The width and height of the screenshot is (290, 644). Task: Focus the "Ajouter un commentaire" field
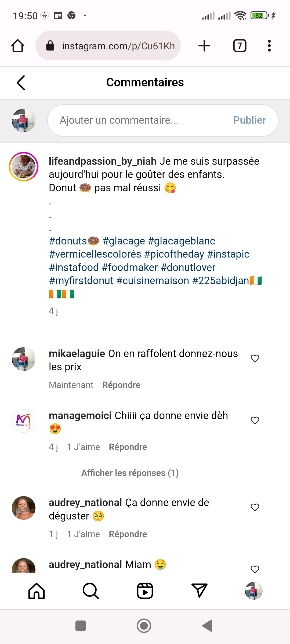tap(140, 120)
